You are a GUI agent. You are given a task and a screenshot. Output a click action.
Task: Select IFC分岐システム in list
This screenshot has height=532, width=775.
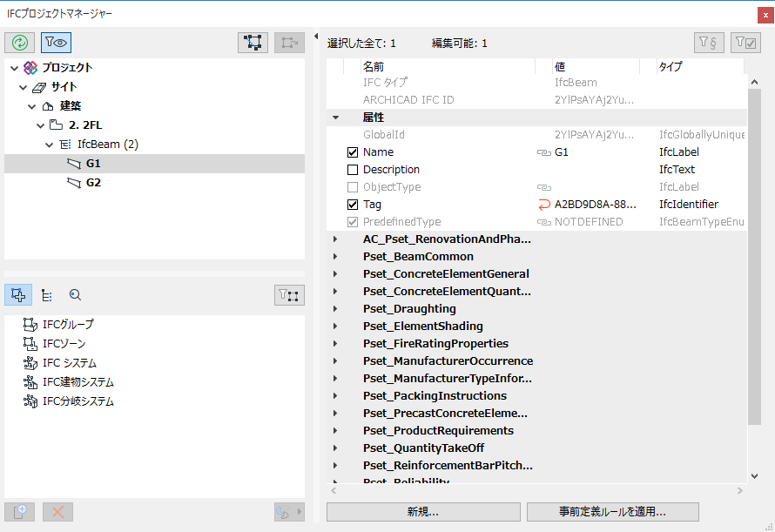coord(78,401)
